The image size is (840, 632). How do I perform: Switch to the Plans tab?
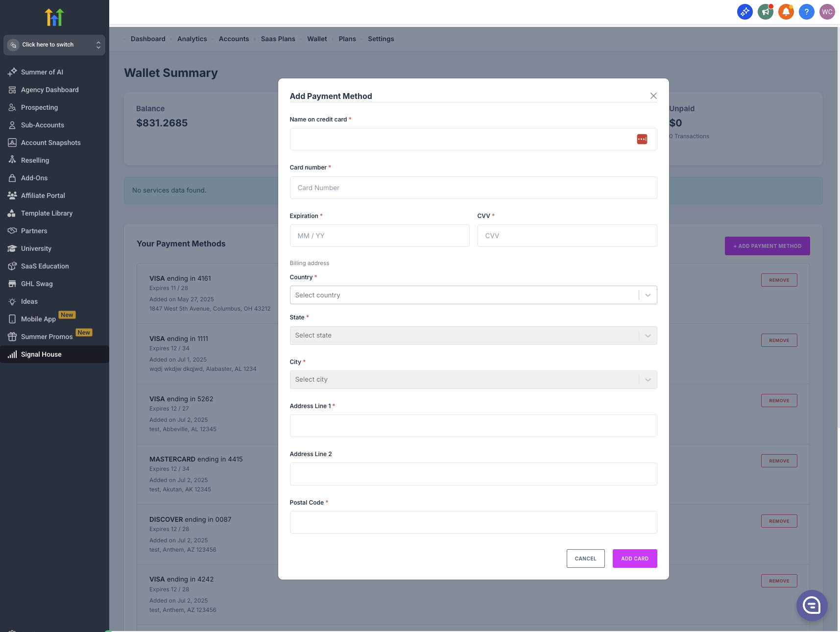coord(347,39)
